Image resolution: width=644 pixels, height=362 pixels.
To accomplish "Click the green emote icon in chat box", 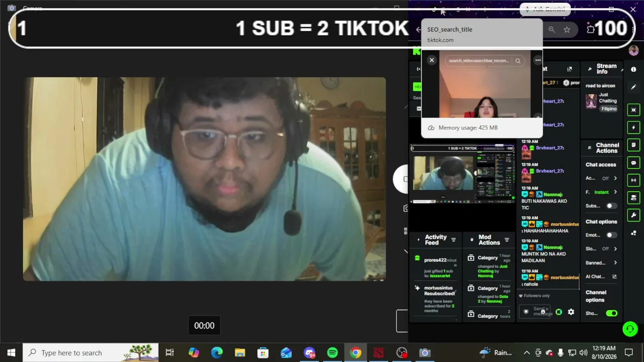I will [558, 312].
